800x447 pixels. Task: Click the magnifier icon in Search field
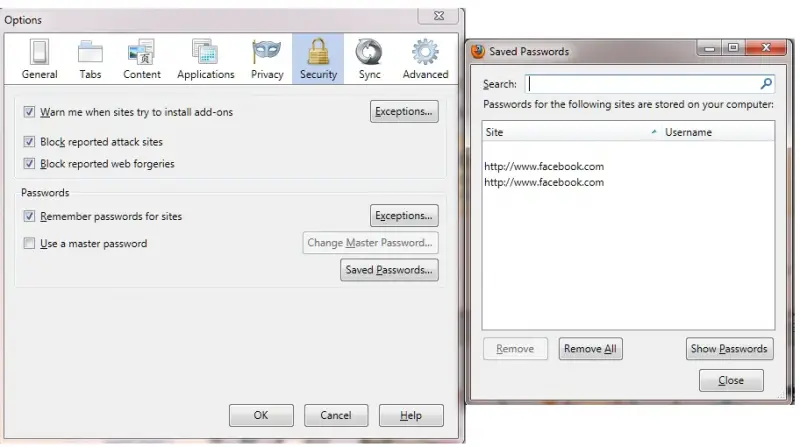[766, 84]
